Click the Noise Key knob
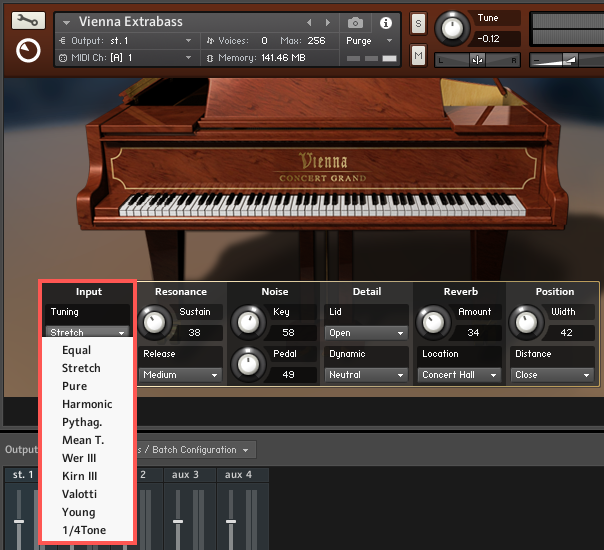Viewport: 604px width, 550px height. click(248, 322)
